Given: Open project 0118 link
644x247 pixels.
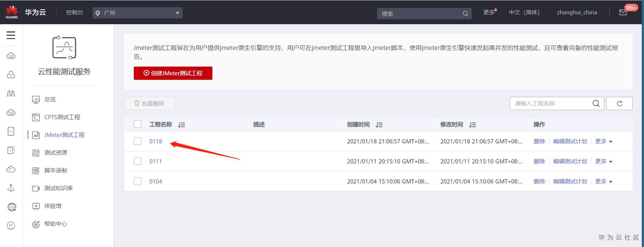Looking at the screenshot, I should click(156, 141).
